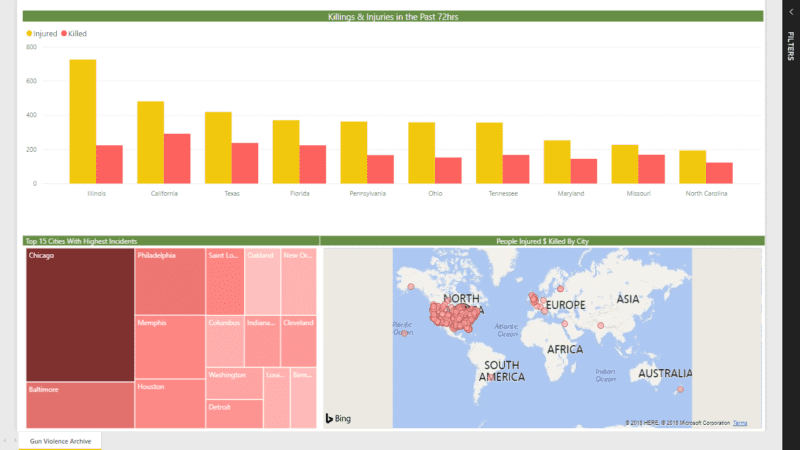Click the Killed red legend marker
Viewport: 800px width, 450px height.
pyautogui.click(x=64, y=33)
